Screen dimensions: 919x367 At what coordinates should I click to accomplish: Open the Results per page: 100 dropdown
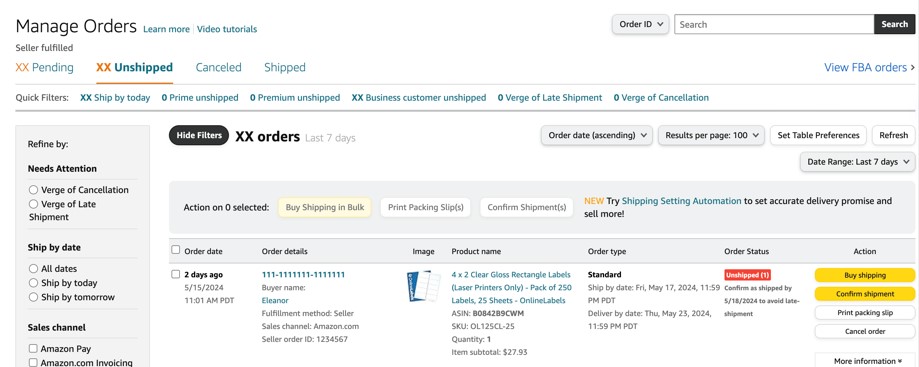pyautogui.click(x=712, y=135)
